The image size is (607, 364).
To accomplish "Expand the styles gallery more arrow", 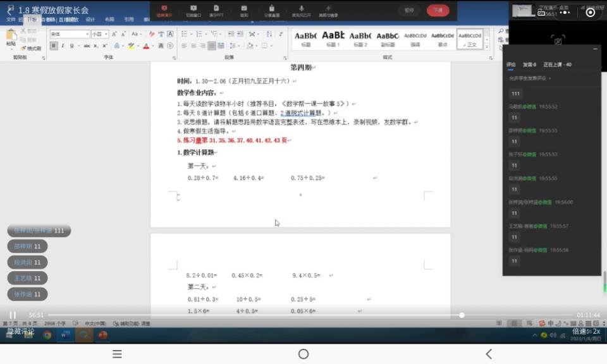I will pyautogui.click(x=487, y=47).
